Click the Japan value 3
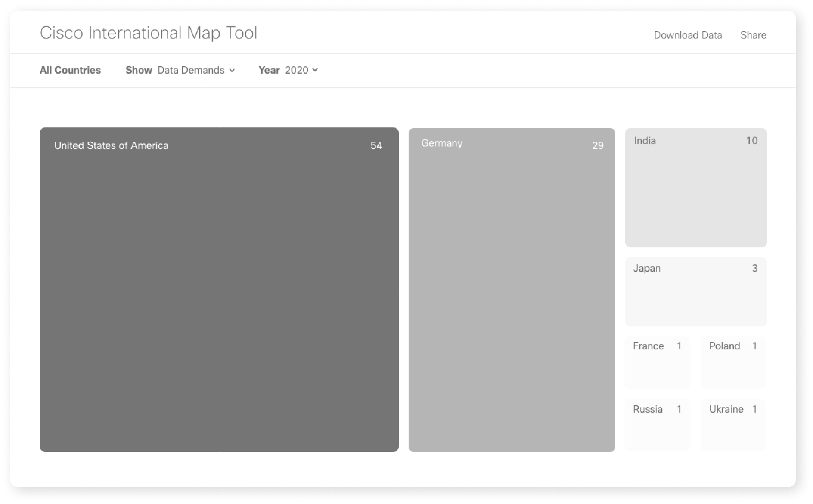813x504 pixels. (754, 268)
